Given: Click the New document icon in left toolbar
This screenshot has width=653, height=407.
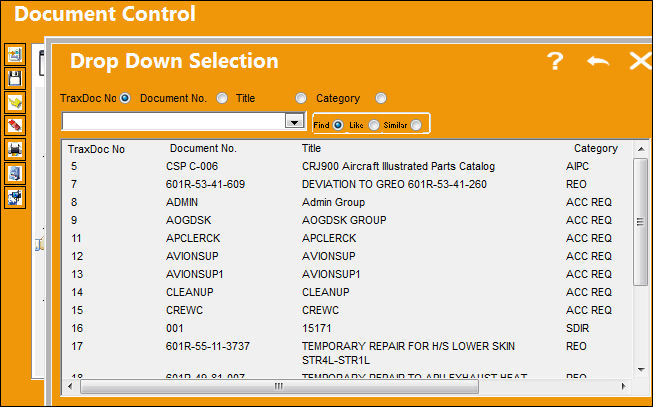Looking at the screenshot, I should point(15,55).
